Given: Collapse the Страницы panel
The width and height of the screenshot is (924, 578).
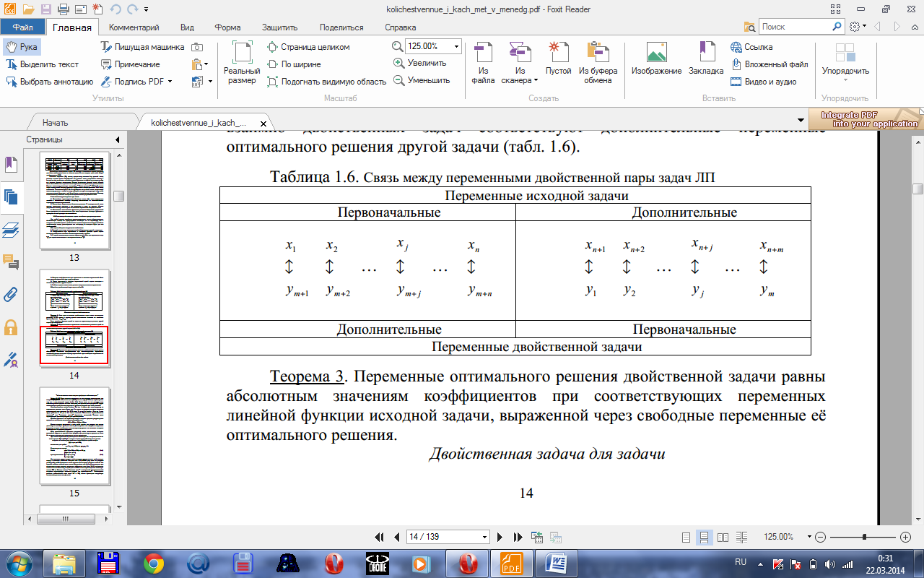Looking at the screenshot, I should (117, 139).
